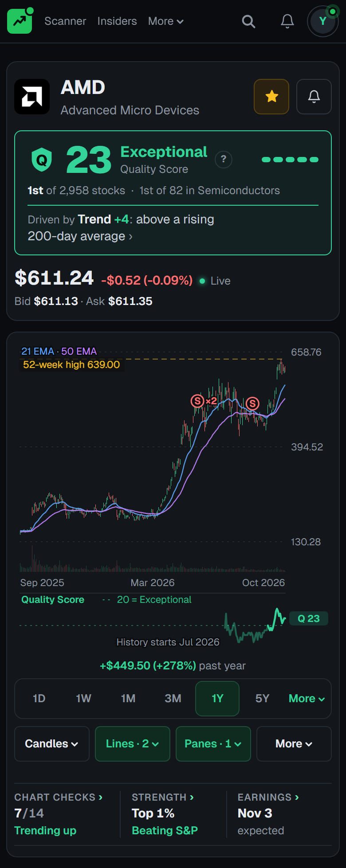346x868 pixels.
Task: Click History starts Jul 2026 note
Action: tap(168, 642)
